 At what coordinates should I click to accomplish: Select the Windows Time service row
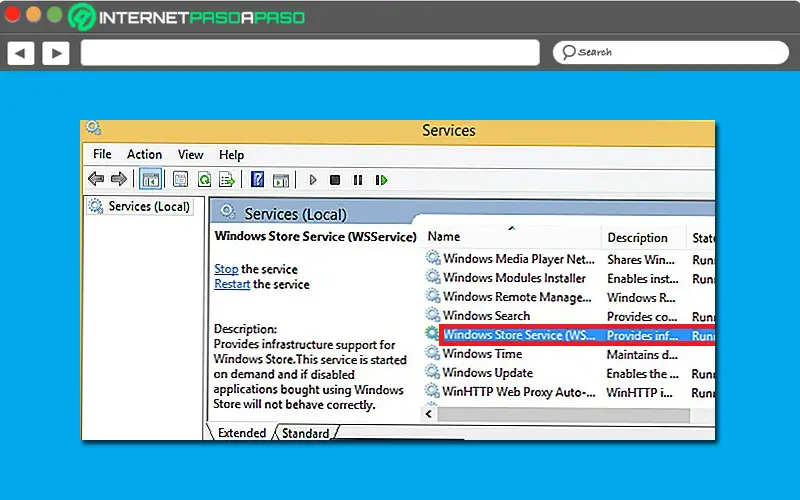569,354
